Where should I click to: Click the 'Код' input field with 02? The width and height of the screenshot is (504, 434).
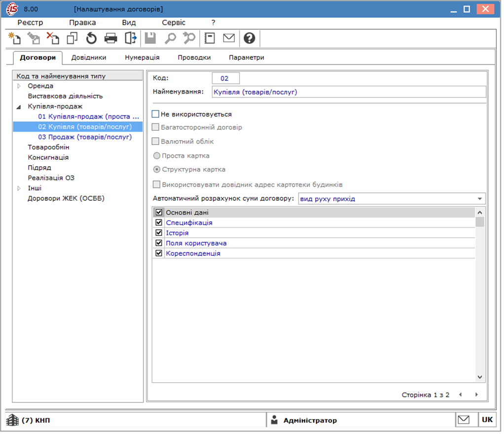point(226,78)
